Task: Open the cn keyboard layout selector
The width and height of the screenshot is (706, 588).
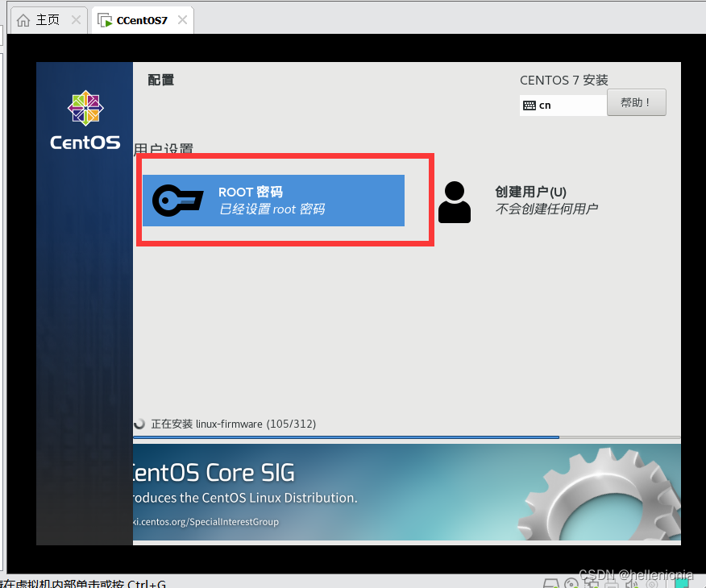Action: tap(563, 105)
